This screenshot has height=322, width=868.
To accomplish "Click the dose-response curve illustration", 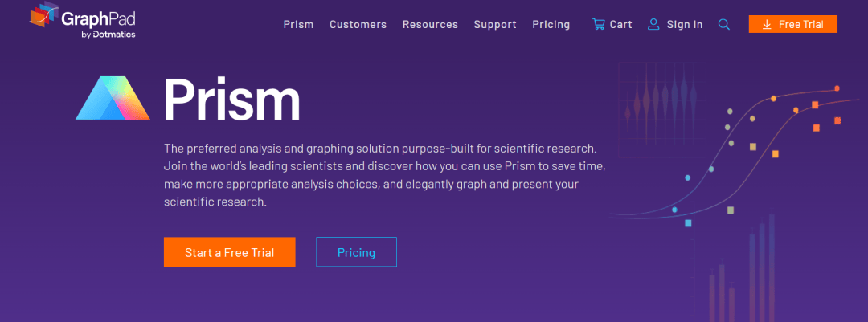I will click(x=736, y=157).
